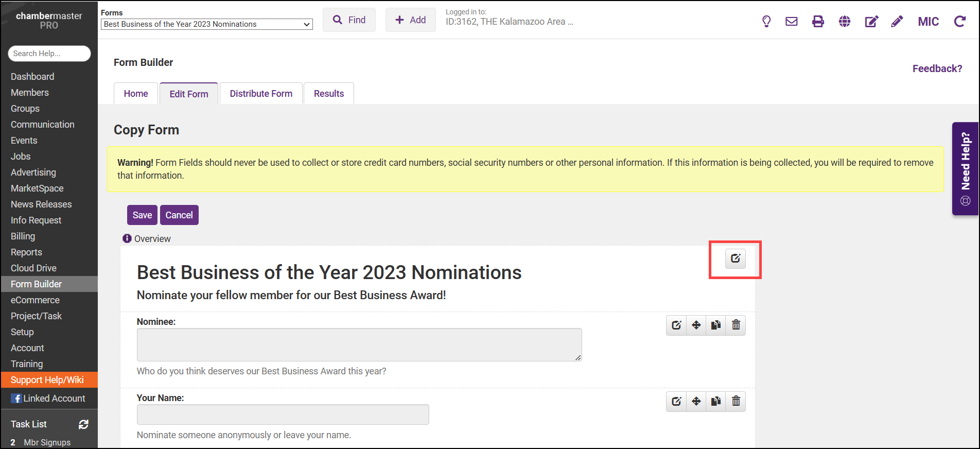This screenshot has height=449, width=980.
Task: Cancel copying the form
Action: click(179, 215)
